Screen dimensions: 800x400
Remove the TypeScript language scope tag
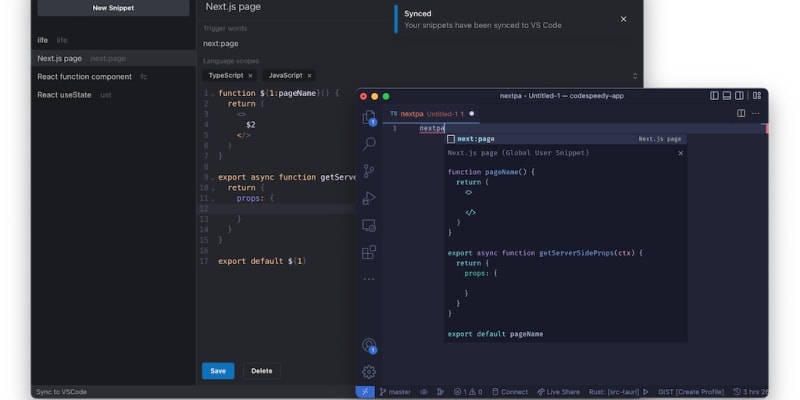pos(250,76)
